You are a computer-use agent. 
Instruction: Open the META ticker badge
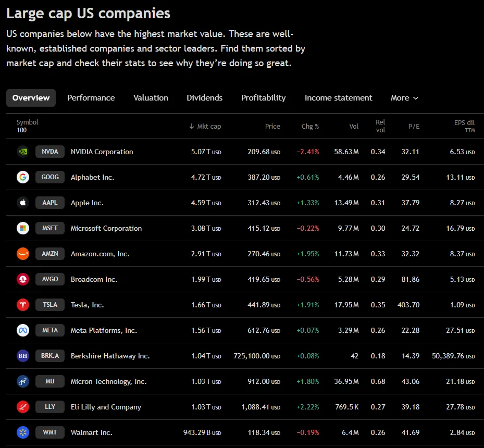click(x=50, y=330)
